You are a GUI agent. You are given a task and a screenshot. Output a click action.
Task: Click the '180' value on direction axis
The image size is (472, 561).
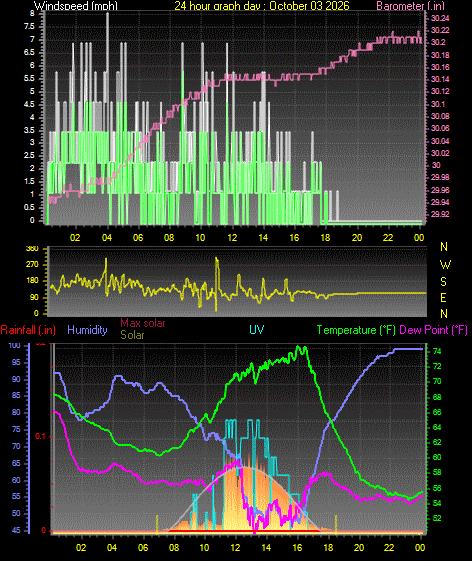[x=32, y=280]
